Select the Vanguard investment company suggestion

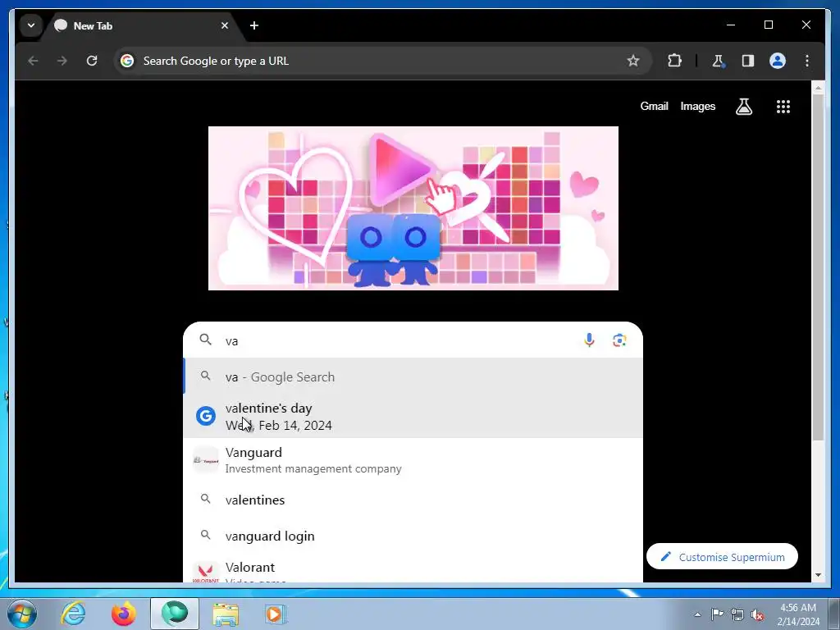[x=413, y=460]
